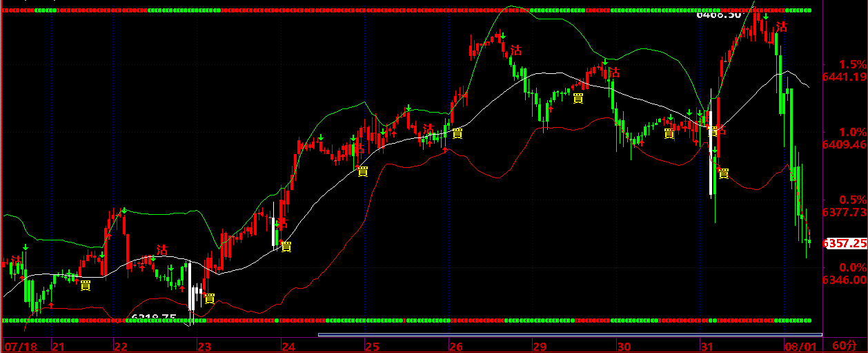Click the highlighted 6357.25 current price tag

pyautogui.click(x=846, y=244)
